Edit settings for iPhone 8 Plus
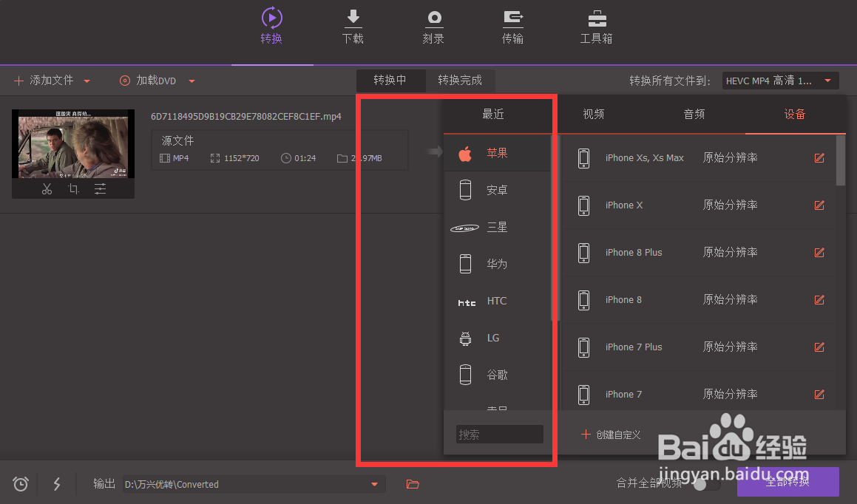857x504 pixels. (x=819, y=252)
